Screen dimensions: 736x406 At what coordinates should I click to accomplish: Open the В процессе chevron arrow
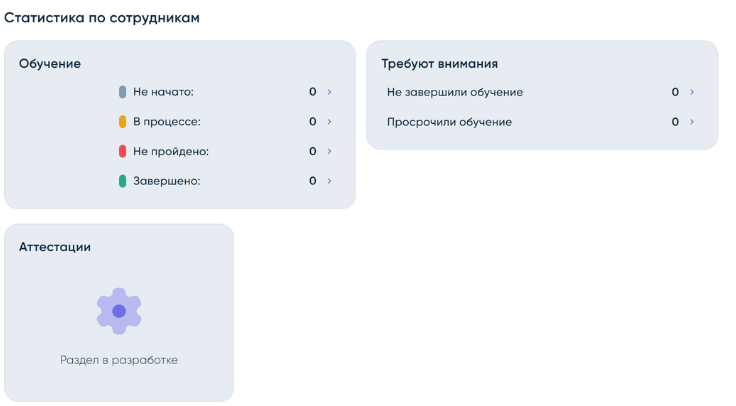pyautogui.click(x=329, y=122)
